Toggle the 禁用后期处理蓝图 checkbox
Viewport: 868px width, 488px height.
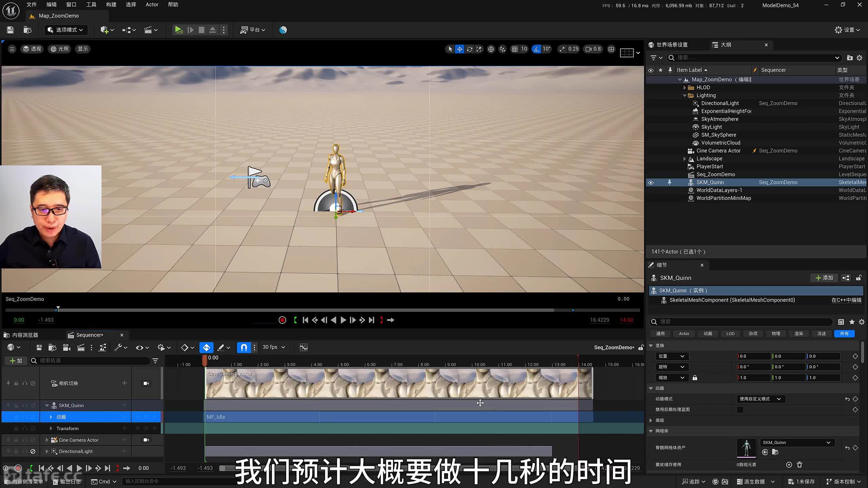coord(740,410)
